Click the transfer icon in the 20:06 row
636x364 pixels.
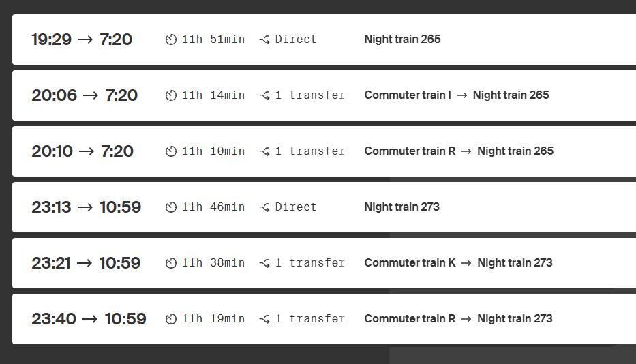tap(264, 95)
